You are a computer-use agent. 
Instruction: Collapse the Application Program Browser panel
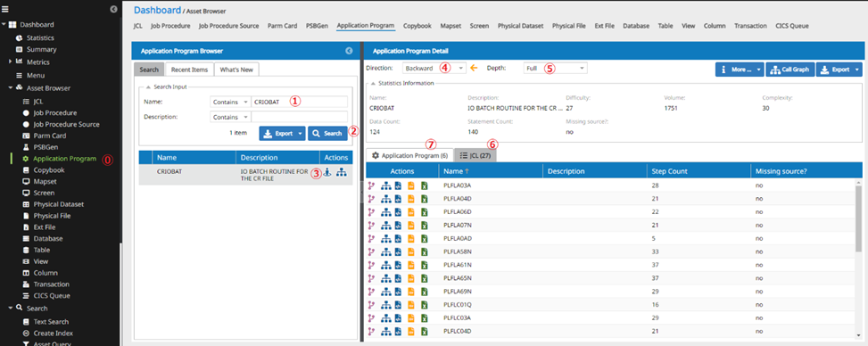pos(349,51)
